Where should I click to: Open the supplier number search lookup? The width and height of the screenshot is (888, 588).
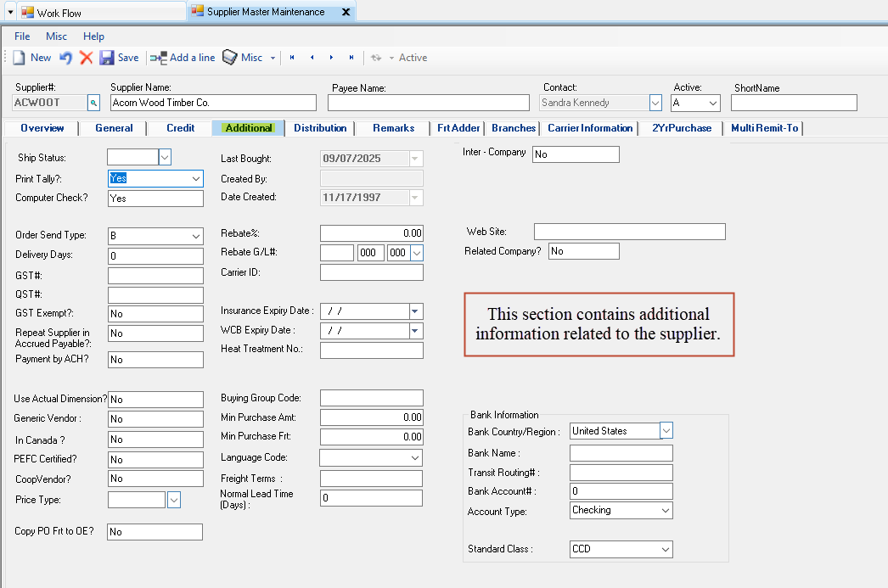point(93,103)
